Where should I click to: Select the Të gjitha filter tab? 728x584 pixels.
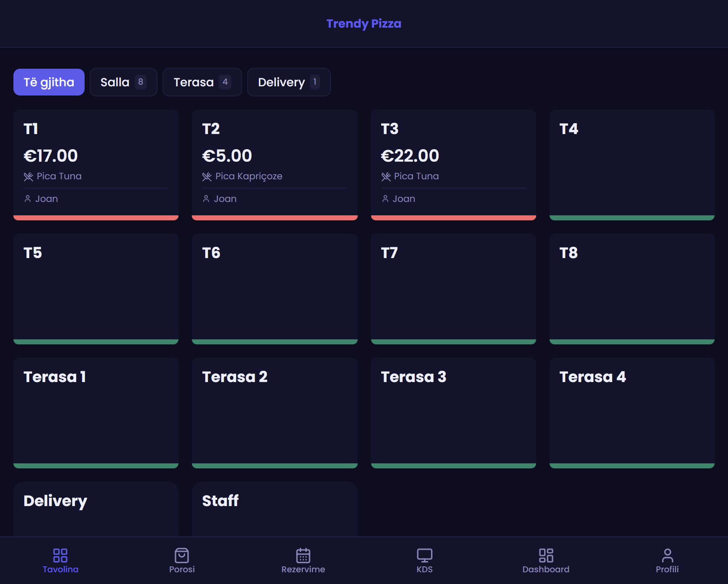click(49, 82)
